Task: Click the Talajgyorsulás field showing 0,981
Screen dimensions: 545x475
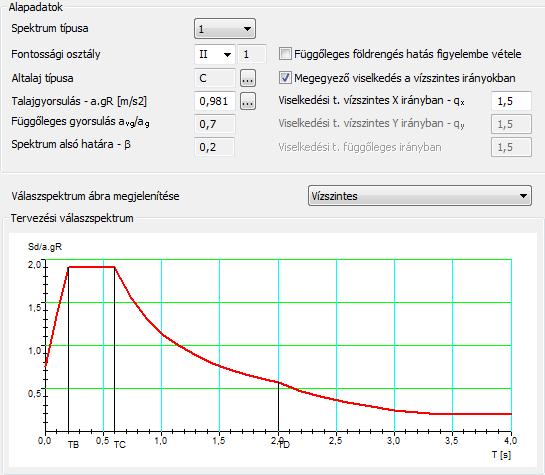Action: 215,101
